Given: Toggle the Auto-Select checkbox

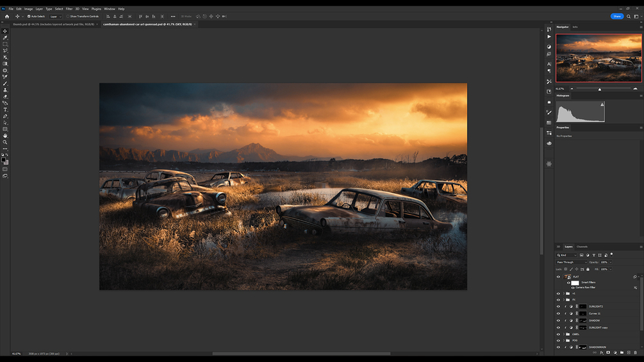Looking at the screenshot, I should 29,17.
